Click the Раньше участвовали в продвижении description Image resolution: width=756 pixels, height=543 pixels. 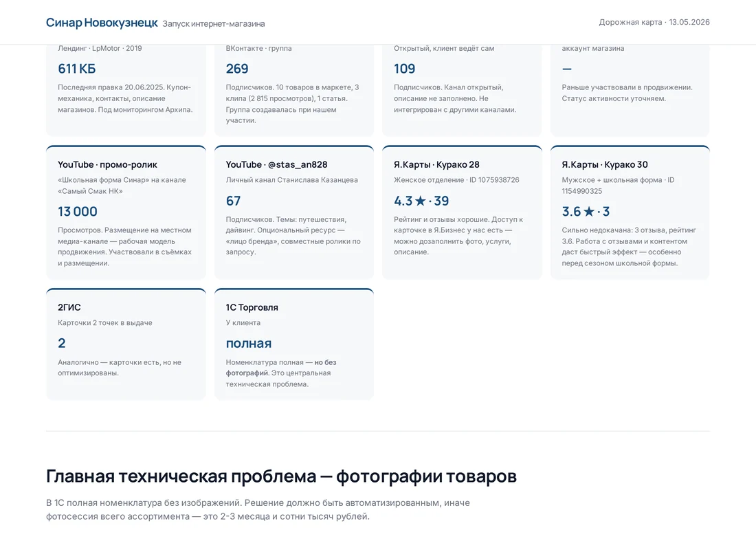coord(627,93)
